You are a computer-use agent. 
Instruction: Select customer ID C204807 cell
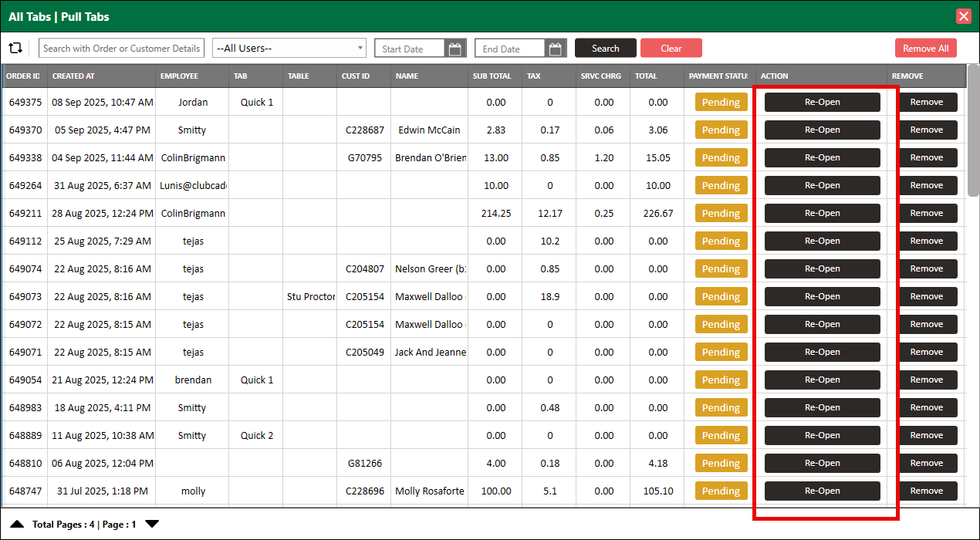click(x=364, y=268)
